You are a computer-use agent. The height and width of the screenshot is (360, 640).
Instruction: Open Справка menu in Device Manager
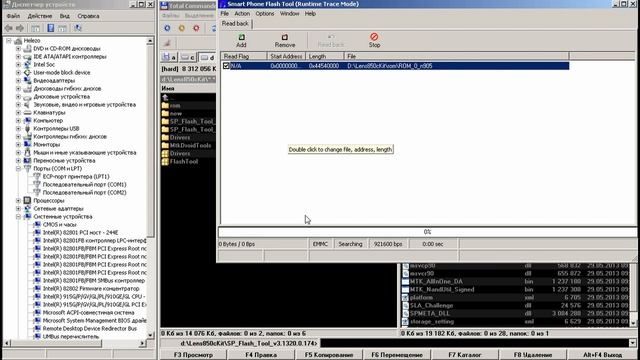[x=88, y=16]
